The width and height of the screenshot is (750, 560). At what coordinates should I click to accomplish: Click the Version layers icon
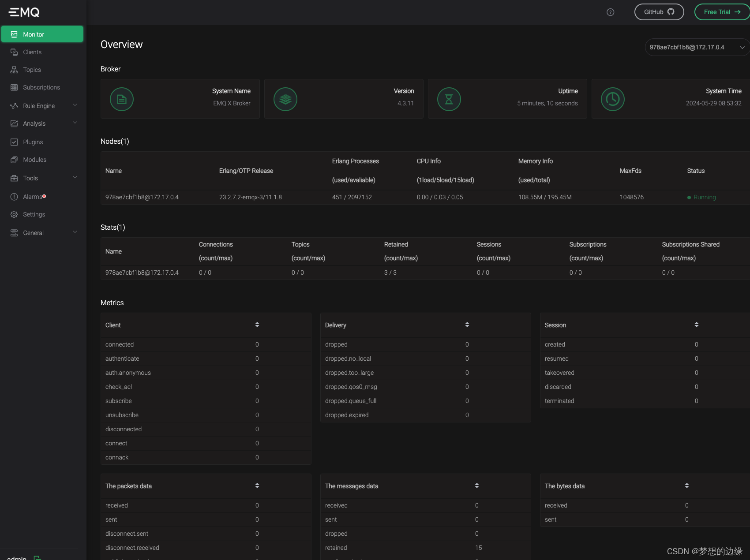coord(285,99)
